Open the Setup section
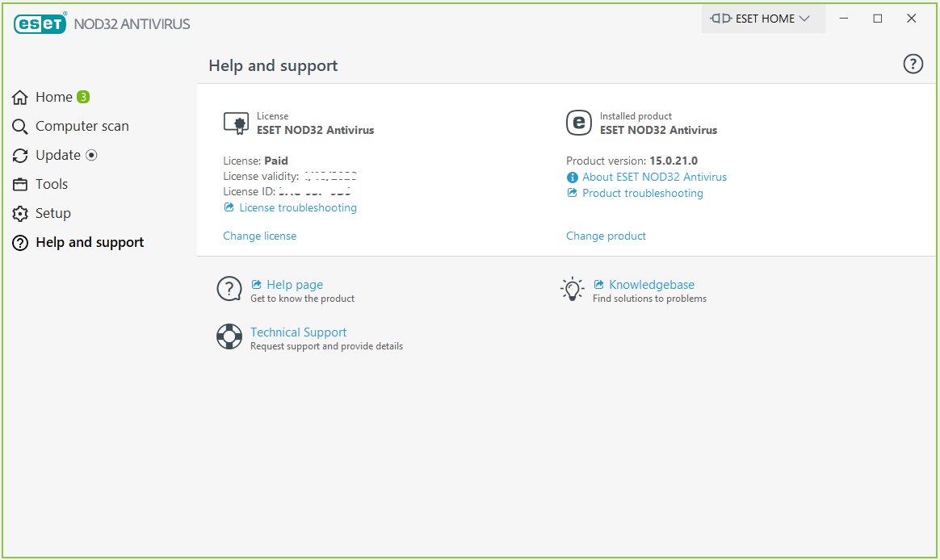Image resolution: width=940 pixels, height=560 pixels. click(x=52, y=213)
